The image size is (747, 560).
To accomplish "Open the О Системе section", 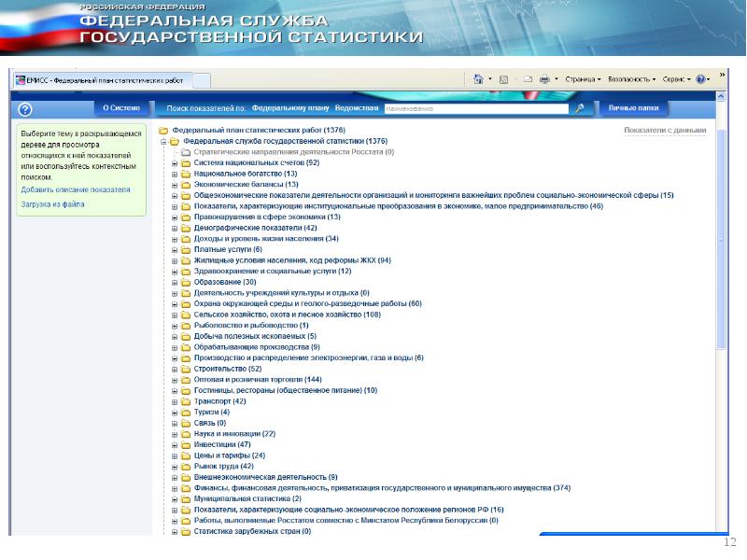I will click(120, 108).
